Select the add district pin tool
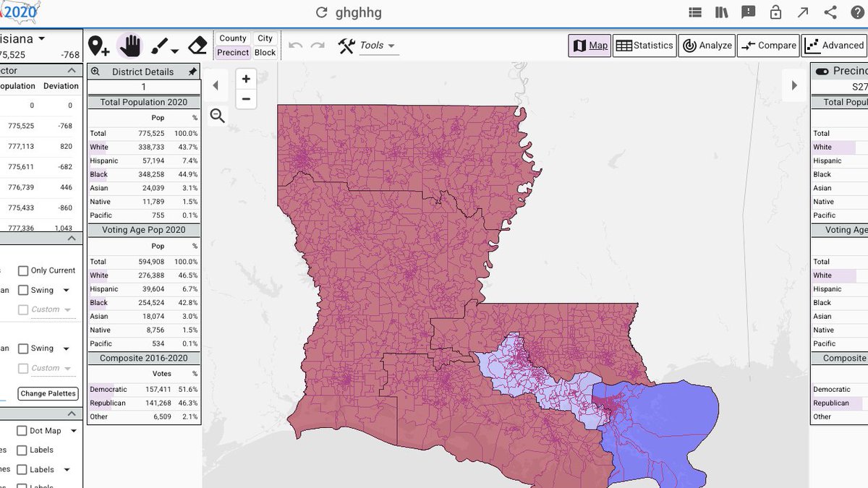 pyautogui.click(x=98, y=46)
